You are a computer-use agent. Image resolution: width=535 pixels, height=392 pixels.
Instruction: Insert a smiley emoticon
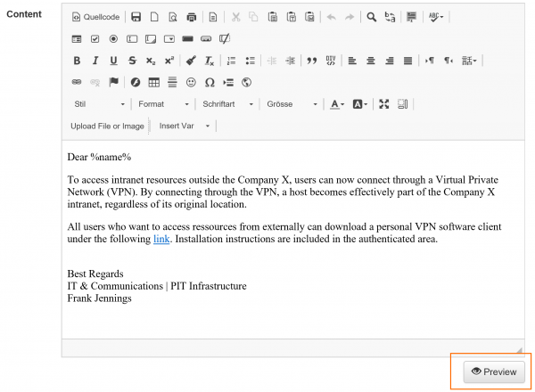click(x=191, y=83)
